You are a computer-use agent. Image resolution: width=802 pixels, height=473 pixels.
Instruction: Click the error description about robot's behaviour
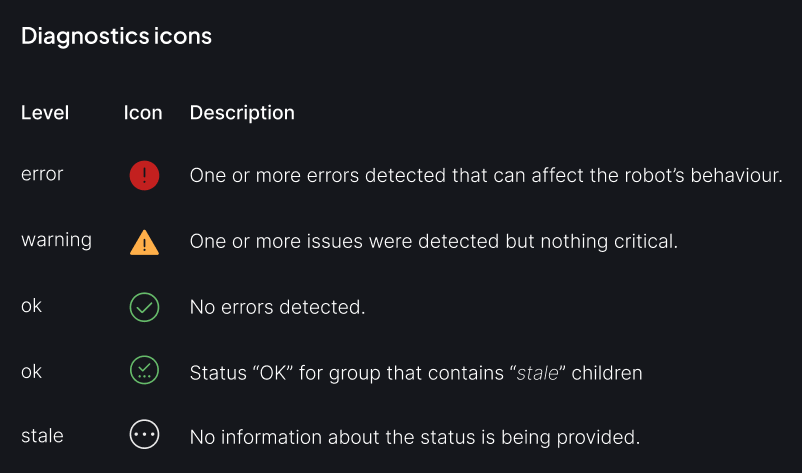[485, 175]
